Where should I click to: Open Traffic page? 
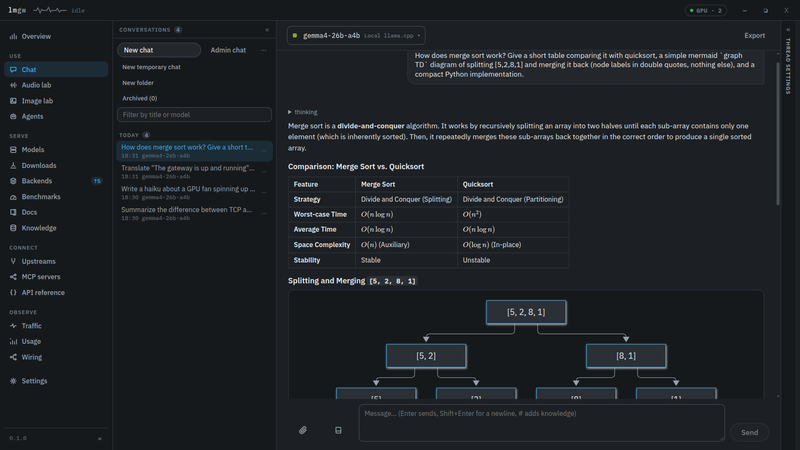click(x=56, y=326)
